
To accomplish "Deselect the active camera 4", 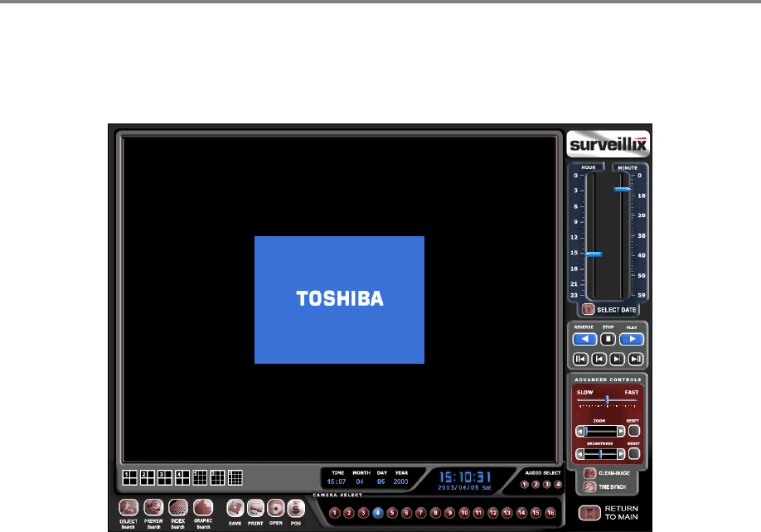I will click(x=377, y=513).
